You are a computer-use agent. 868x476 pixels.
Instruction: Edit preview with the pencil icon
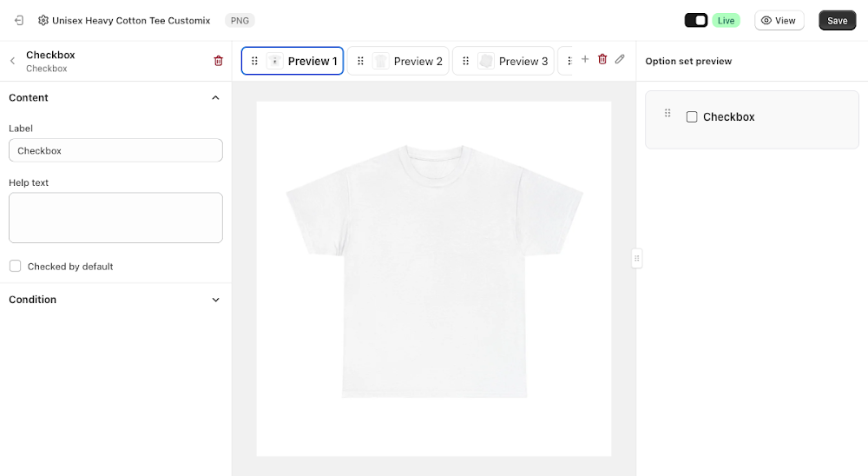620,59
